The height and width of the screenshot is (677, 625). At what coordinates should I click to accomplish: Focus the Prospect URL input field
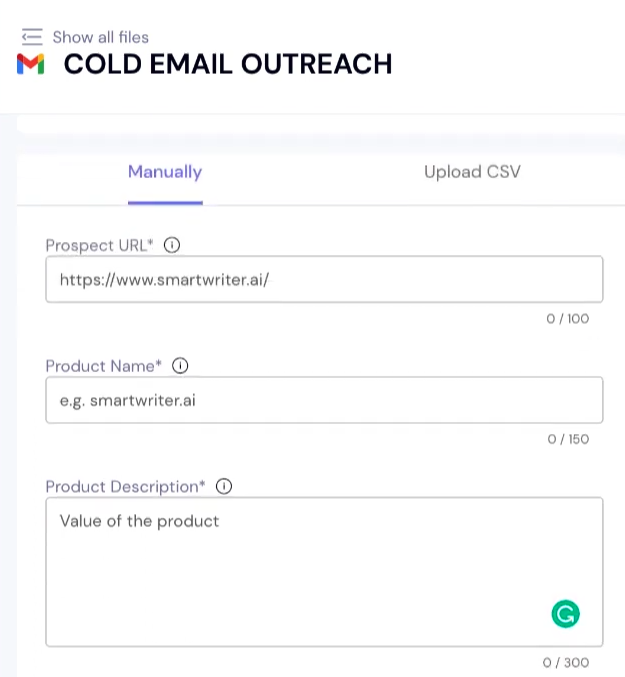[x=324, y=279]
